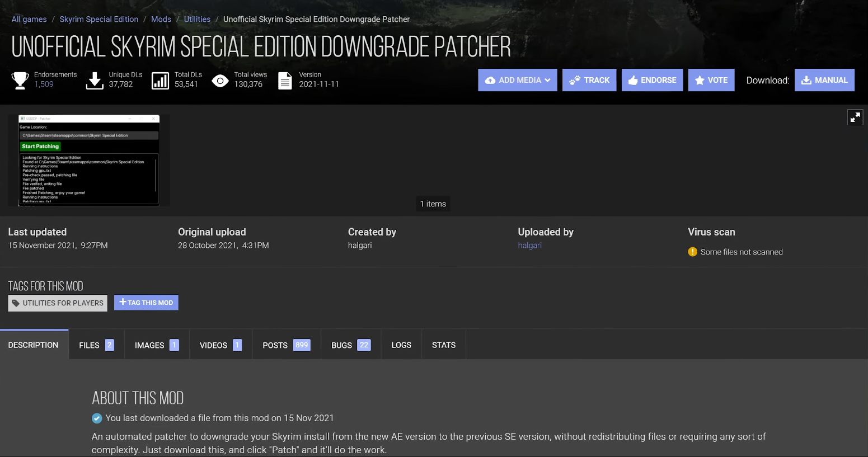Open the Utilities For Players tag

click(x=58, y=303)
